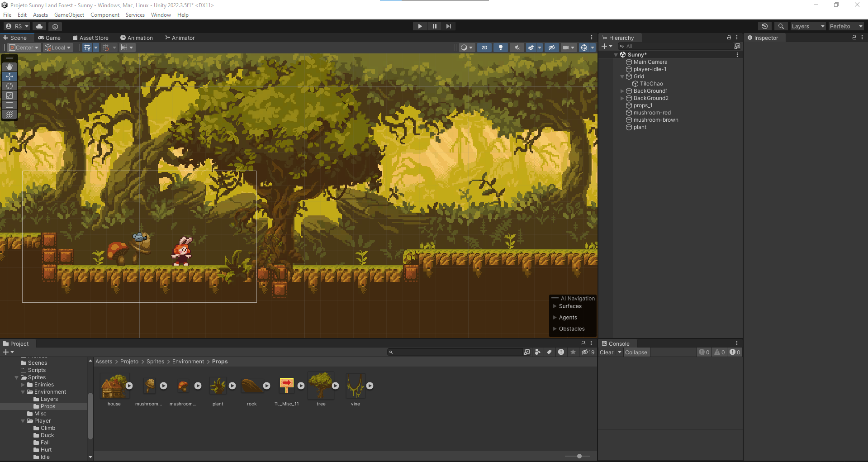Open Unity Cloud services button
This screenshot has height=462, width=868.
click(x=39, y=26)
